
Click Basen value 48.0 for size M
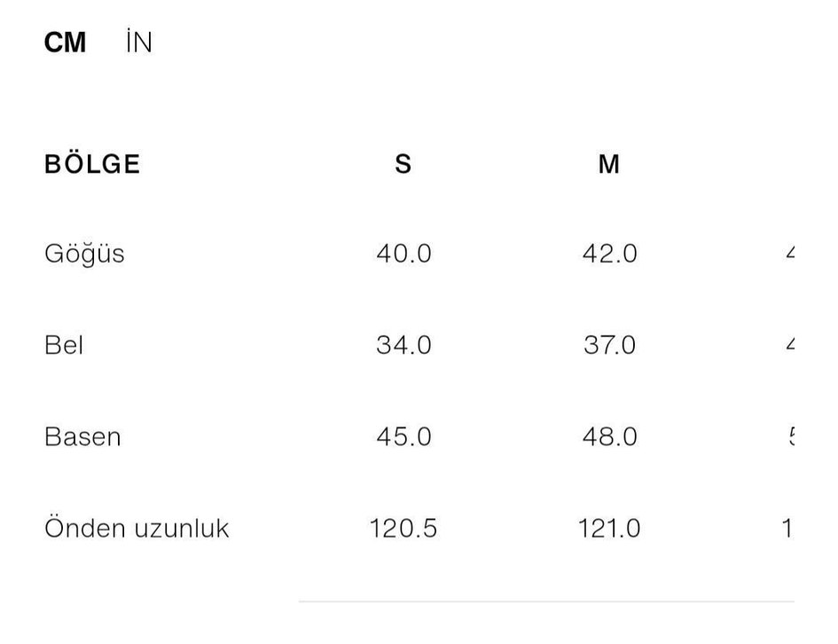609,436
